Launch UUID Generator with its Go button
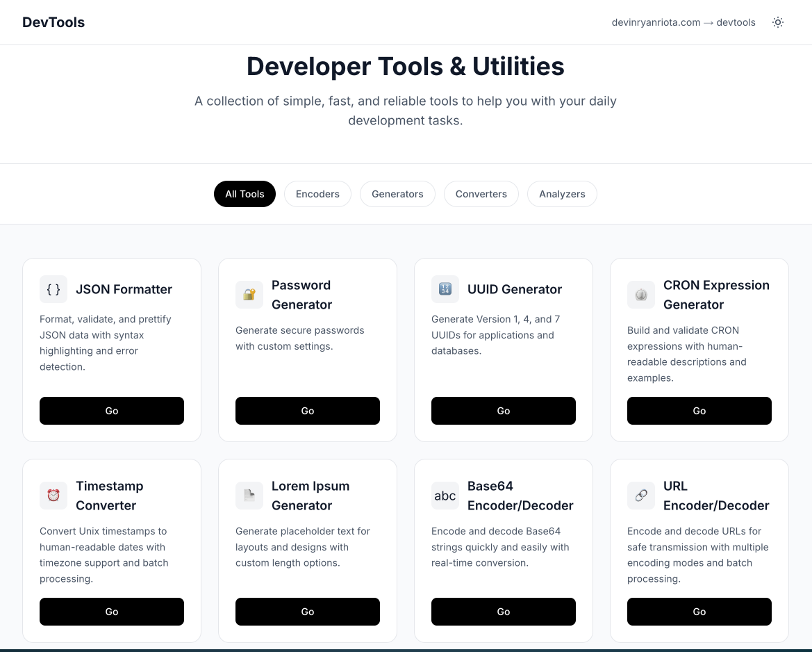Viewport: 812px width, 652px height. [x=504, y=411]
